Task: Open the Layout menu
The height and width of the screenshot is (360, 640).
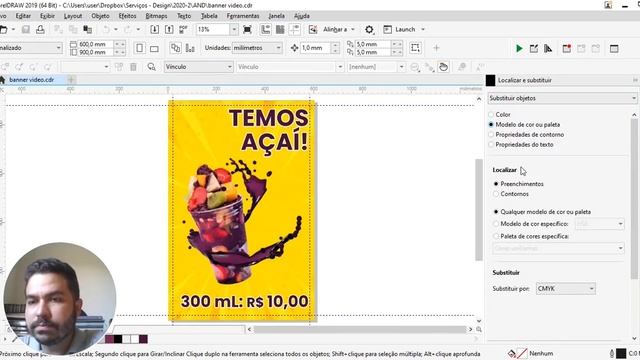Action: tap(73, 16)
